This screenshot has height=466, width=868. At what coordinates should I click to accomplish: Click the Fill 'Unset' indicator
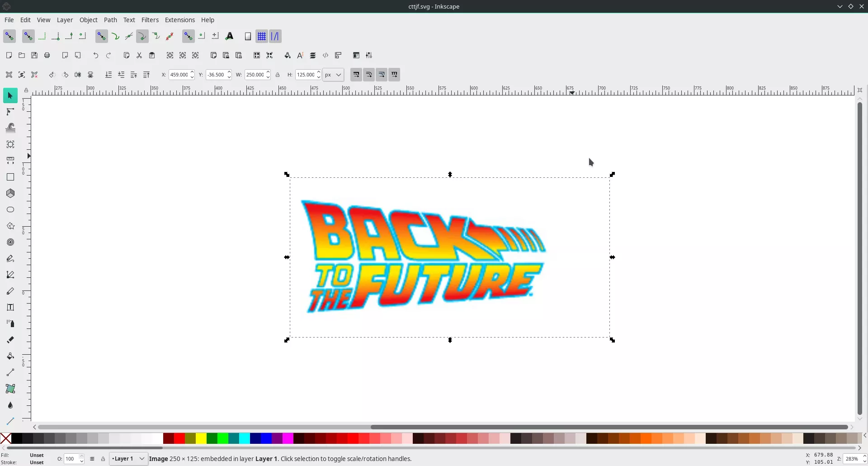(37, 455)
